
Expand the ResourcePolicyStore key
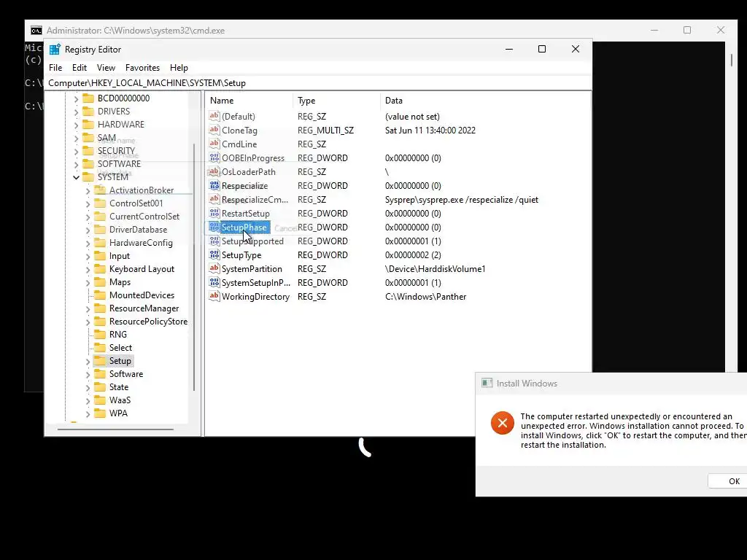coord(88,322)
